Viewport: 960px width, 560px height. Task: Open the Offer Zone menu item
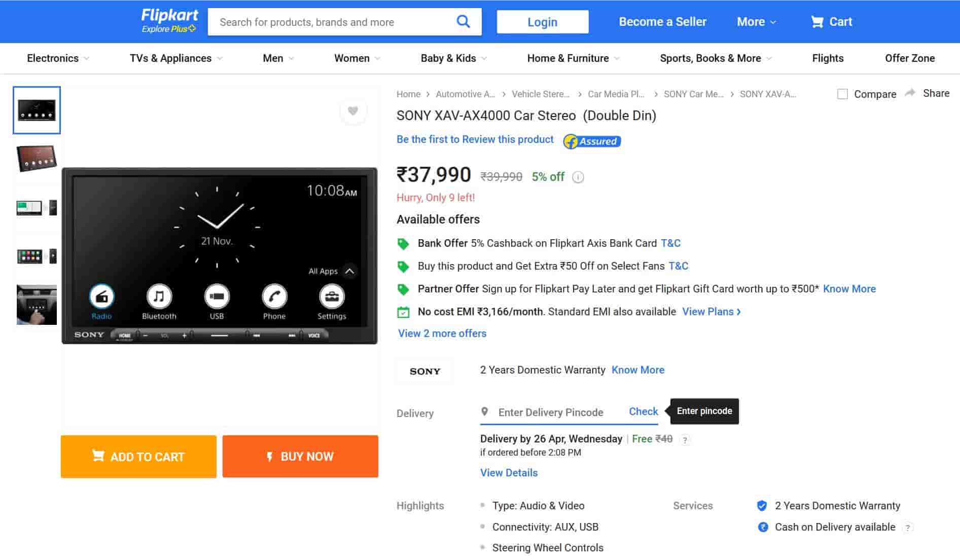click(909, 58)
